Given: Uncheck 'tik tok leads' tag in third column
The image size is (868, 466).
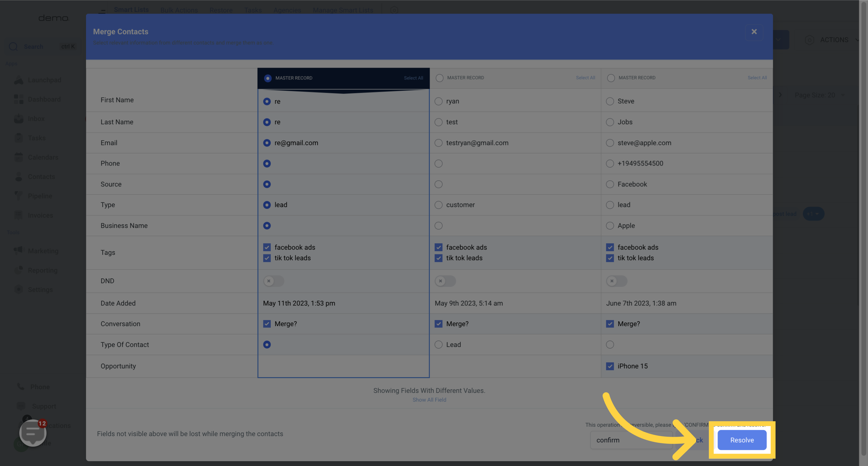Looking at the screenshot, I should pyautogui.click(x=610, y=258).
